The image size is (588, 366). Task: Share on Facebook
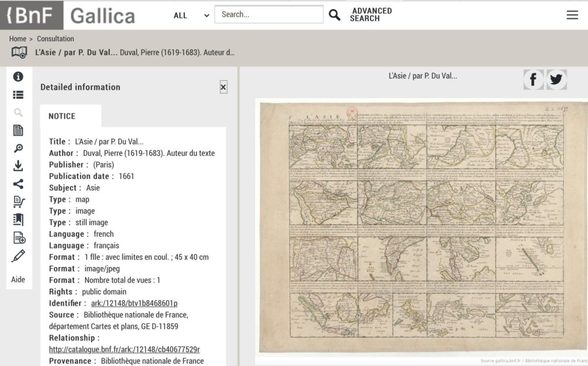[533, 80]
